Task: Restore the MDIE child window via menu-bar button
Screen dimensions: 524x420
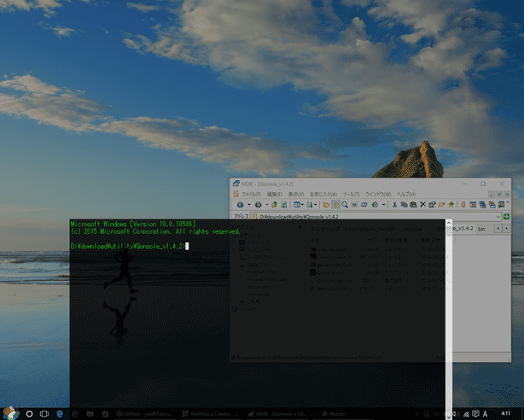Action: (x=499, y=195)
